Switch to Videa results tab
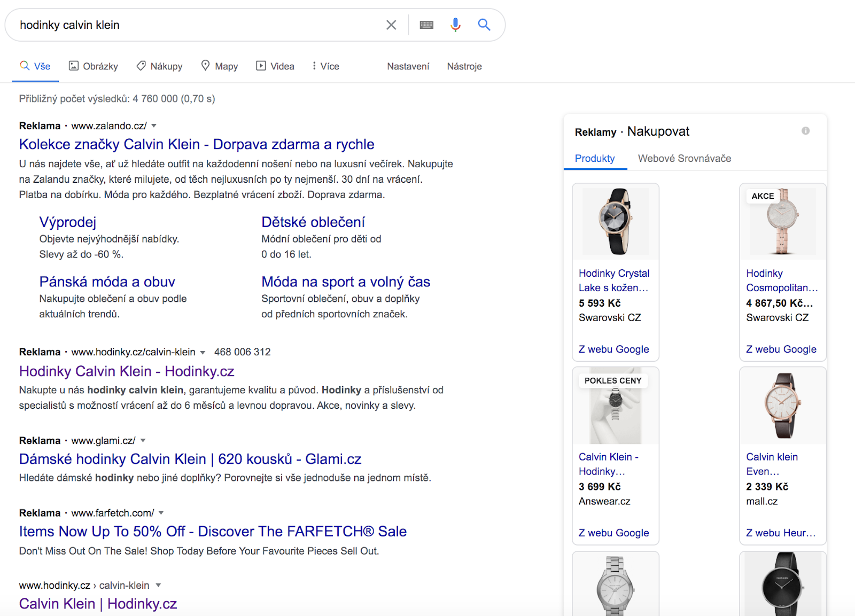Screen dimensions: 855x616 pos(275,66)
